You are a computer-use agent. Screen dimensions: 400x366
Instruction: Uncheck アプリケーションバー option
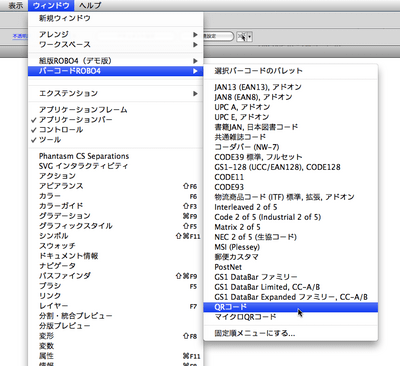click(115, 120)
